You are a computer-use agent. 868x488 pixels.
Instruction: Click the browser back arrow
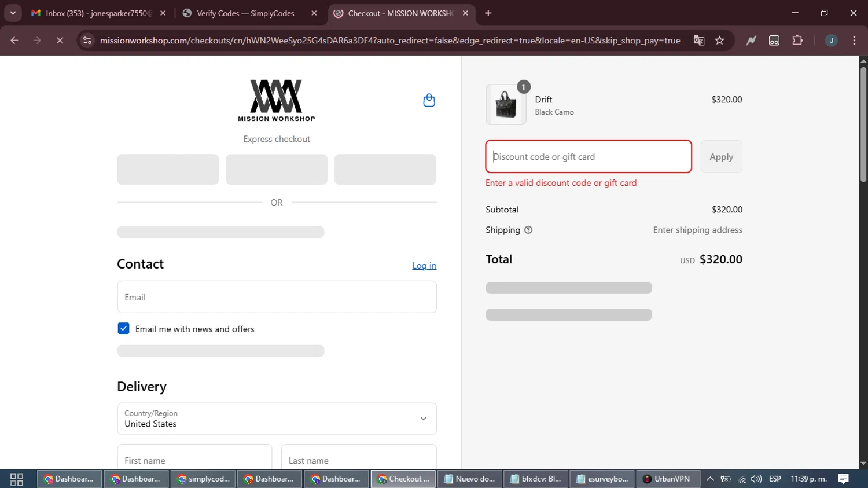[14, 40]
